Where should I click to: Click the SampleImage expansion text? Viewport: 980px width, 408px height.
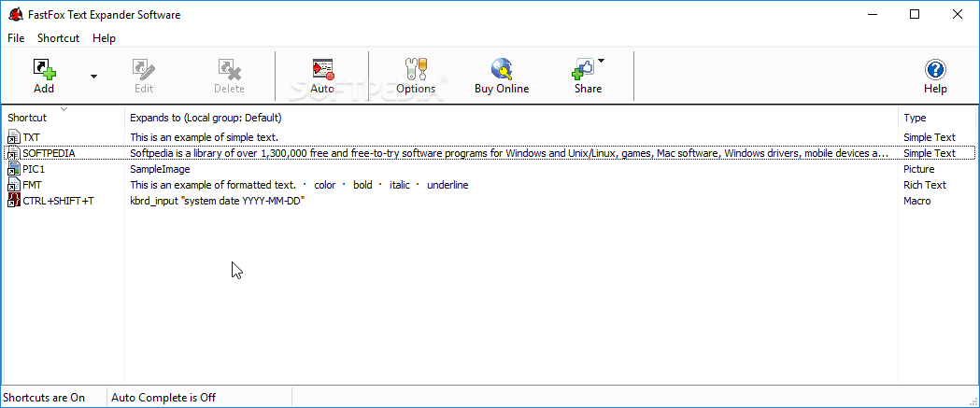(x=160, y=169)
